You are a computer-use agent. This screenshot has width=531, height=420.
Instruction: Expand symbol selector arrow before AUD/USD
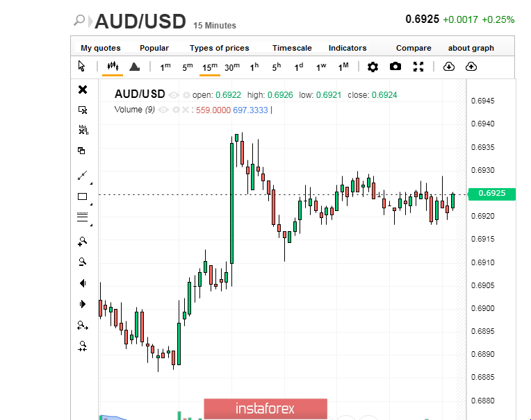coord(90,22)
